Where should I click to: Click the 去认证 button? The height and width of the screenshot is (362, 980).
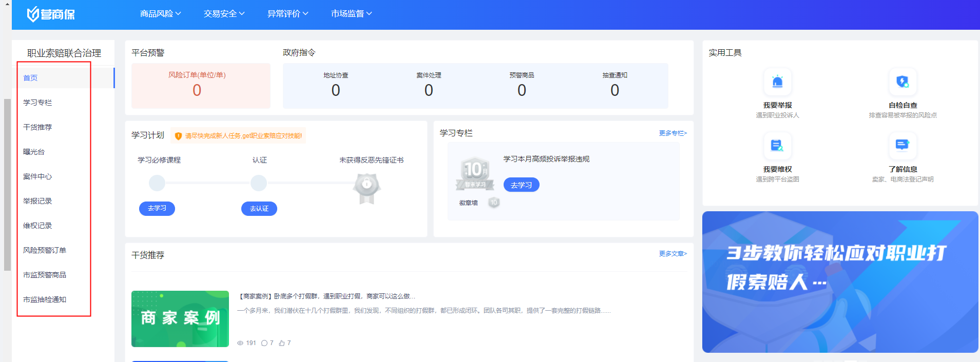coord(259,209)
